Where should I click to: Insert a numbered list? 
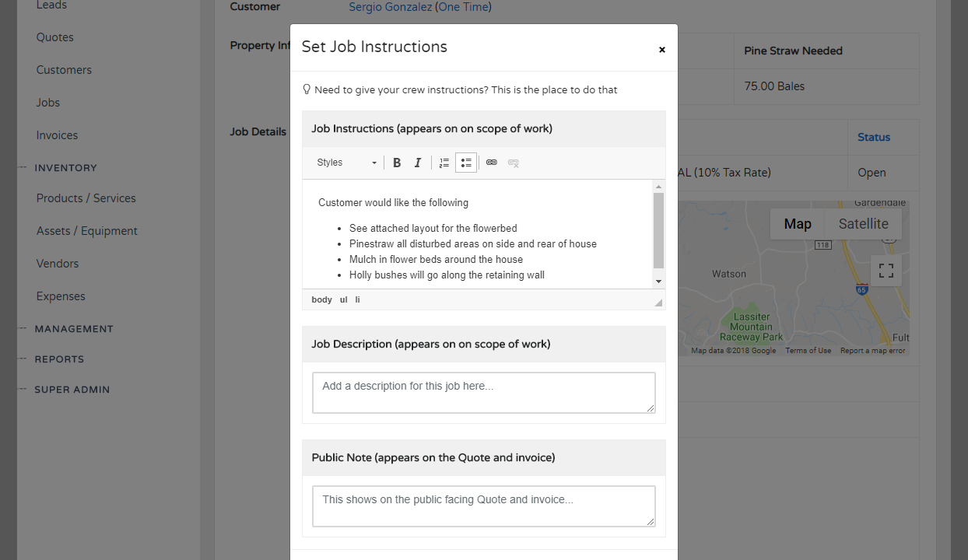444,163
